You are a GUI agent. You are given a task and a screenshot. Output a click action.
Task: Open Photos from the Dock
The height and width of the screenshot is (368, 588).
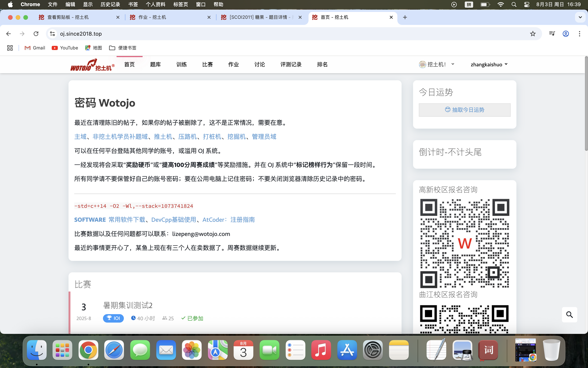(192, 350)
